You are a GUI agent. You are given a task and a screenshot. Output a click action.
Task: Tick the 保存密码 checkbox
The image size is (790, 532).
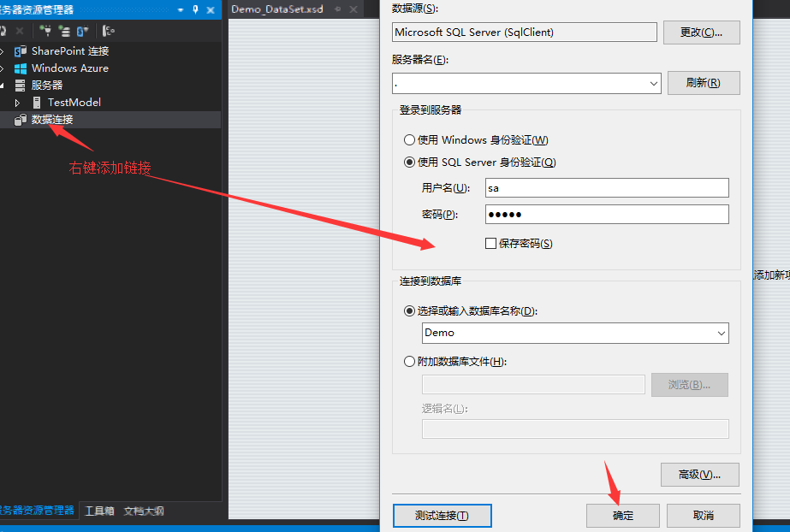[x=490, y=244]
